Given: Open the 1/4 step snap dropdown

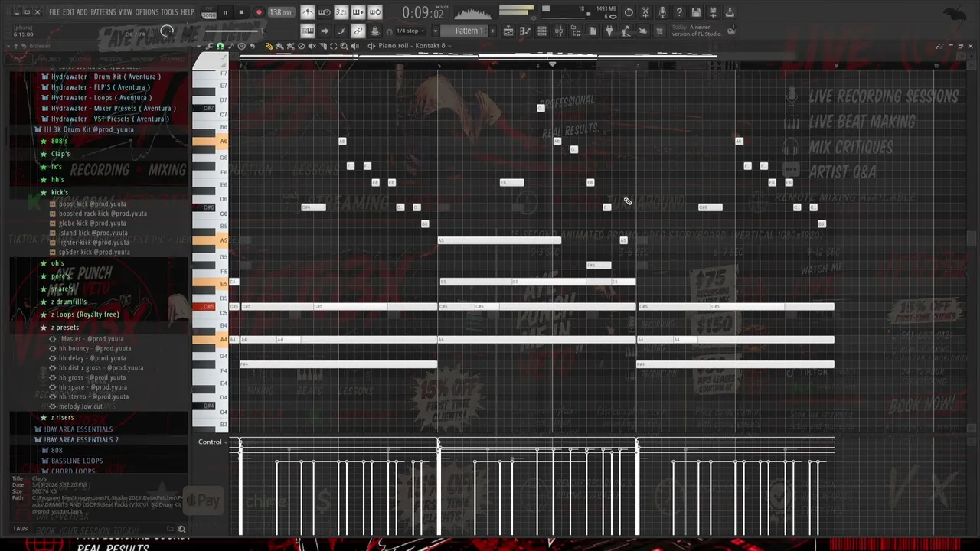Looking at the screenshot, I should pos(412,31).
